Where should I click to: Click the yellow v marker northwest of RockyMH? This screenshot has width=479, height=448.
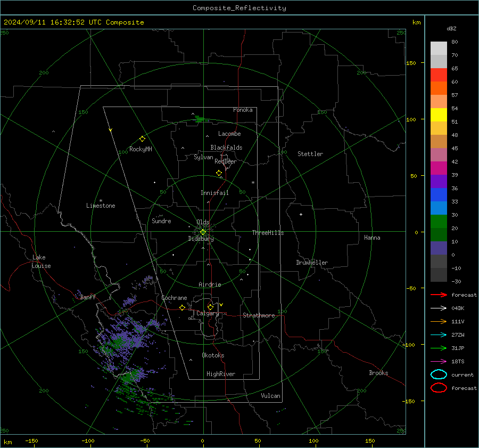[110, 130]
